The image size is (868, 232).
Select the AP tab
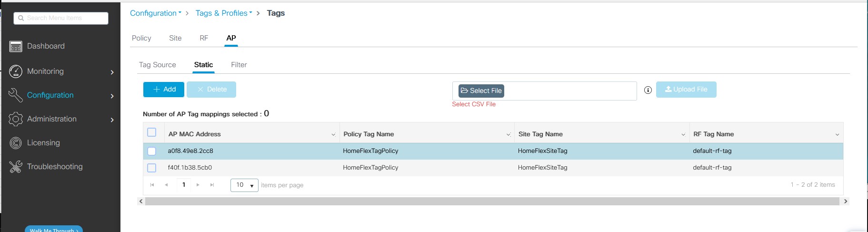click(231, 38)
